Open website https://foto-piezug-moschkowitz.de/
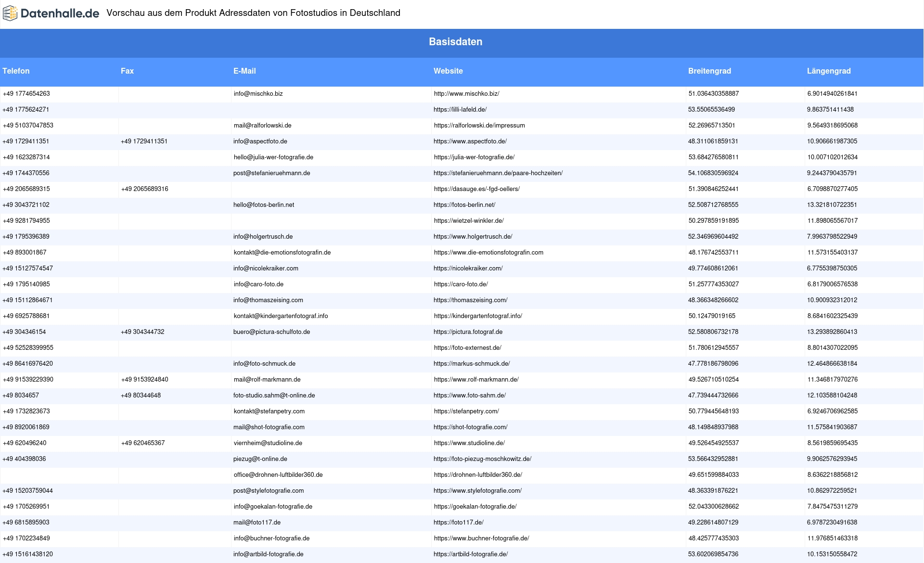Viewport: 924px width, 563px height. coord(483,459)
